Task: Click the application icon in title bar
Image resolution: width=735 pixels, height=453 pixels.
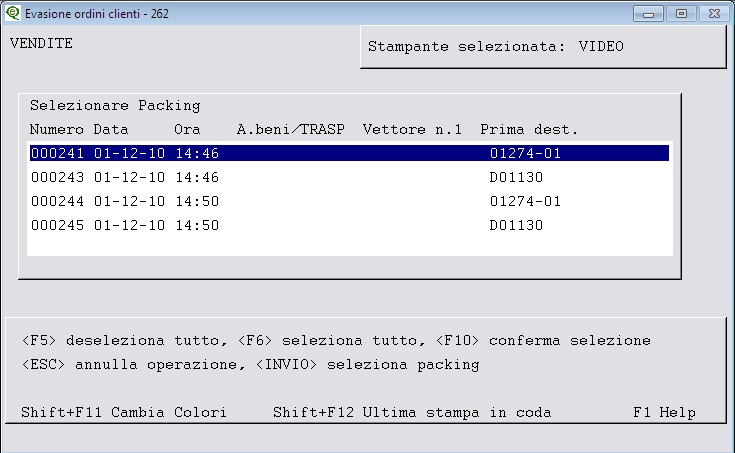Action: point(13,13)
